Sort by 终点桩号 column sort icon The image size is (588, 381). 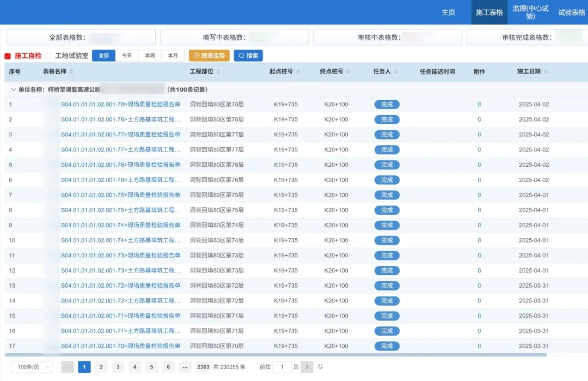pyautogui.click(x=348, y=71)
